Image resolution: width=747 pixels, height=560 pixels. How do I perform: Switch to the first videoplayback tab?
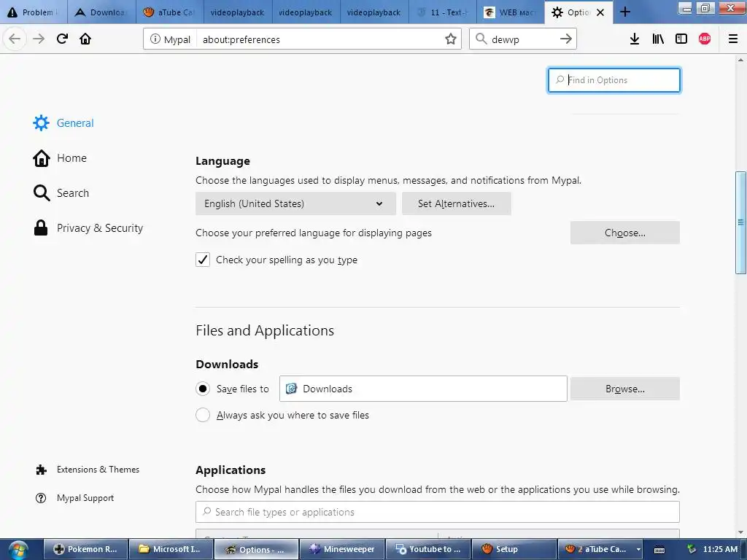tap(239, 12)
